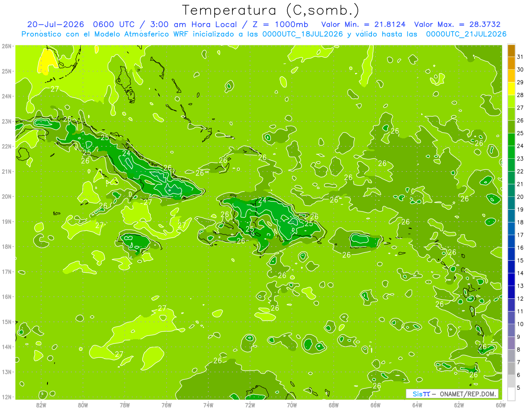
Task: Pick the light-orange colorbar segment between 29 and 30
Action: pos(511,76)
